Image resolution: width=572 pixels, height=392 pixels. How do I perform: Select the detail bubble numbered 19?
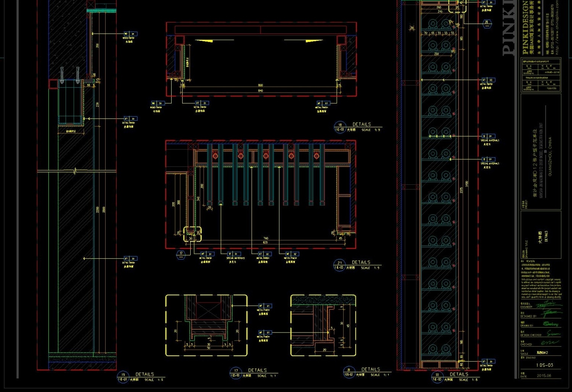(x=123, y=377)
